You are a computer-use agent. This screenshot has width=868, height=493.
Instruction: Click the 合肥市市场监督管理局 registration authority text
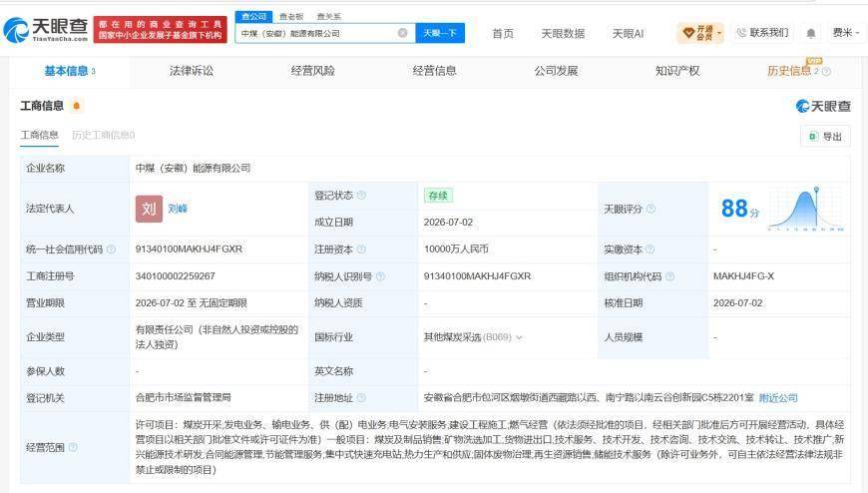click(184, 398)
